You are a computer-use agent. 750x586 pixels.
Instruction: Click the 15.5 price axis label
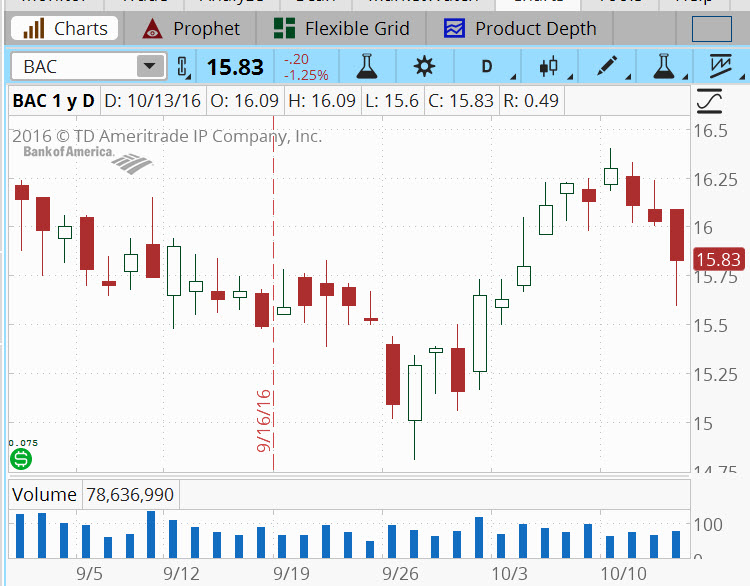point(710,326)
